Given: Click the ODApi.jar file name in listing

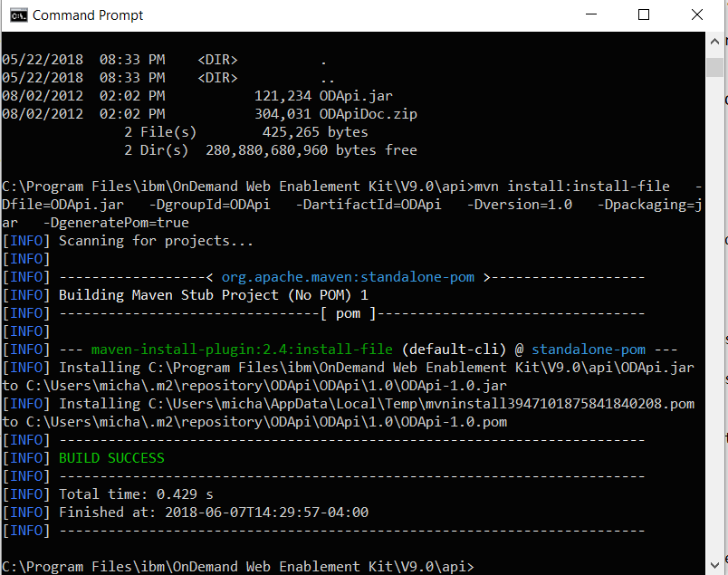Looking at the screenshot, I should pyautogui.click(x=356, y=96).
